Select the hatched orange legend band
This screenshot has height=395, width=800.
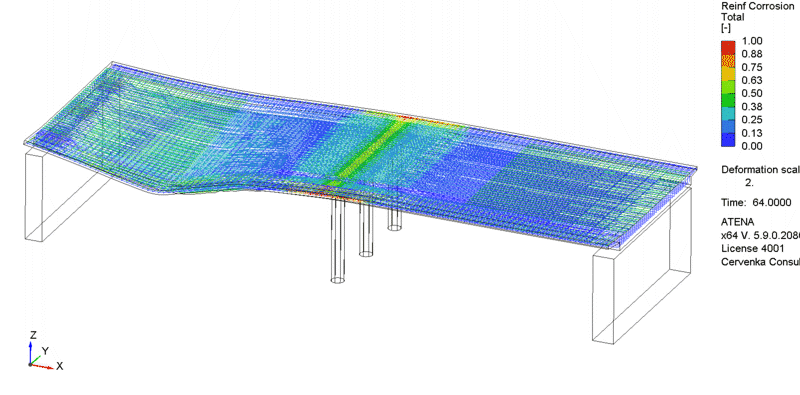tap(728, 61)
